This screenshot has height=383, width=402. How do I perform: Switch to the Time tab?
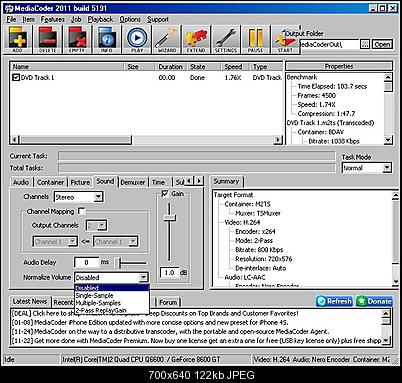point(159,182)
